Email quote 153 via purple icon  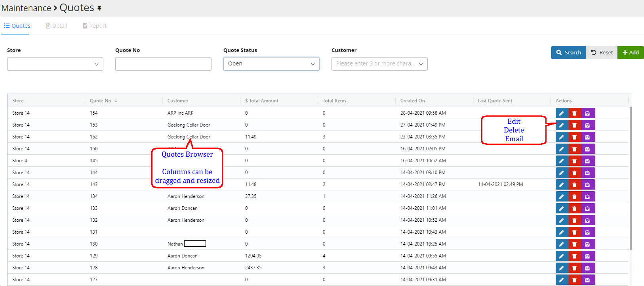click(588, 125)
